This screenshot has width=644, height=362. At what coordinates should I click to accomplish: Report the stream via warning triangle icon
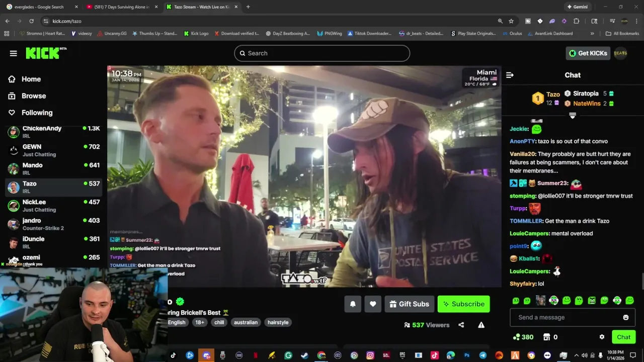(481, 325)
